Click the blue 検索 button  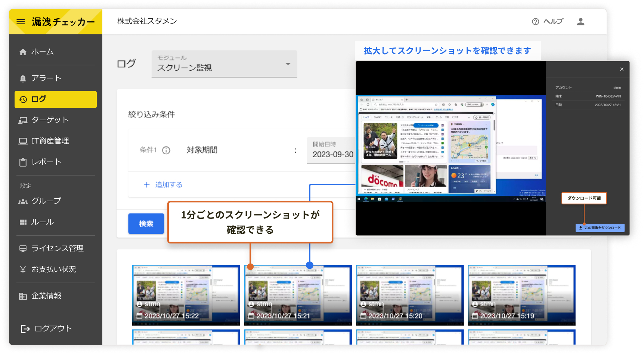pyautogui.click(x=146, y=224)
